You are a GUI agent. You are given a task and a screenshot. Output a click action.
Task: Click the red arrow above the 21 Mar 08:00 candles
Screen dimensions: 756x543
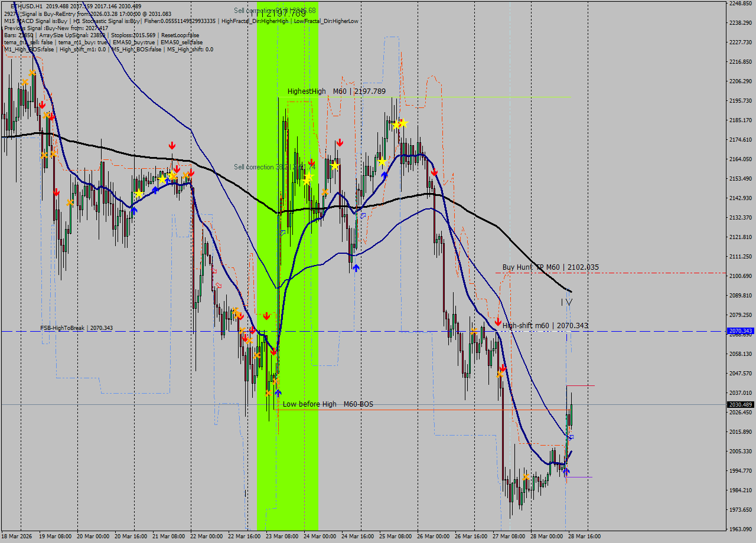(172, 145)
